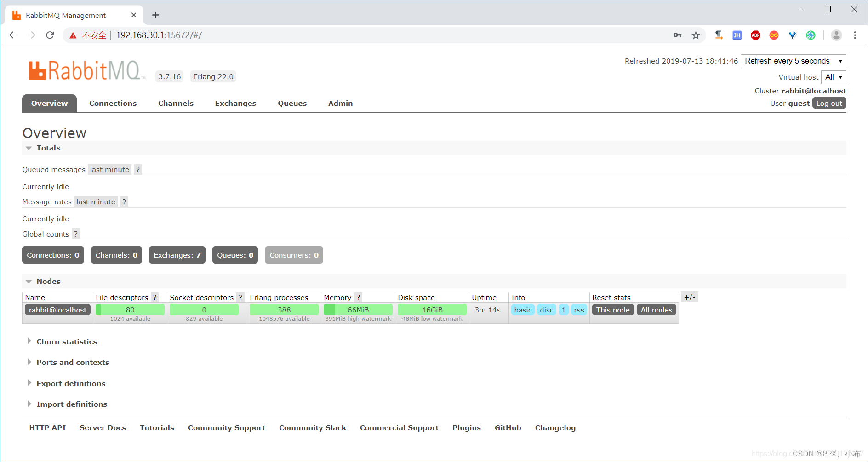Open the Exchanges tab

[x=235, y=104]
